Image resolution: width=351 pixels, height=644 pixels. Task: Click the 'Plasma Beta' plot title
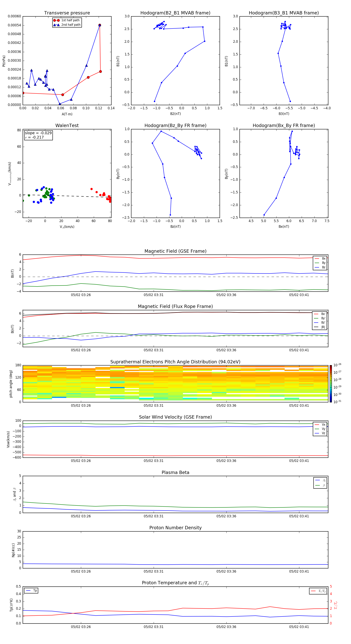[x=175, y=472]
